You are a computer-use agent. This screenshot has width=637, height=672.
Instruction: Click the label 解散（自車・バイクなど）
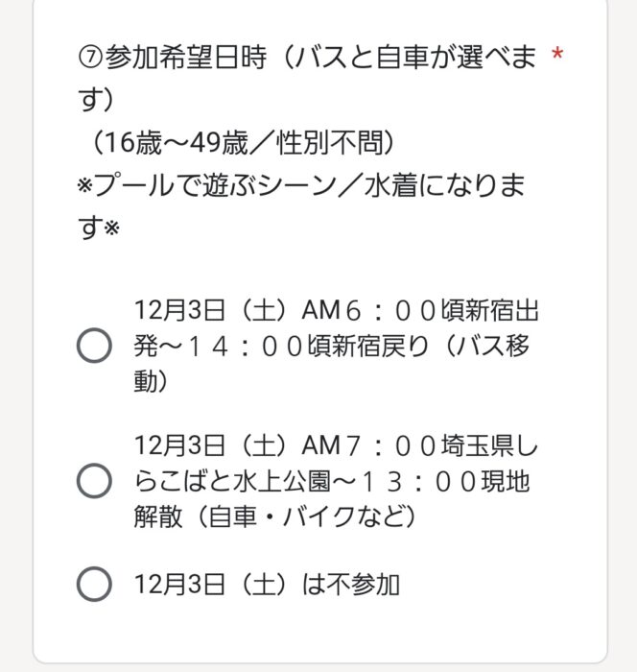tap(274, 516)
